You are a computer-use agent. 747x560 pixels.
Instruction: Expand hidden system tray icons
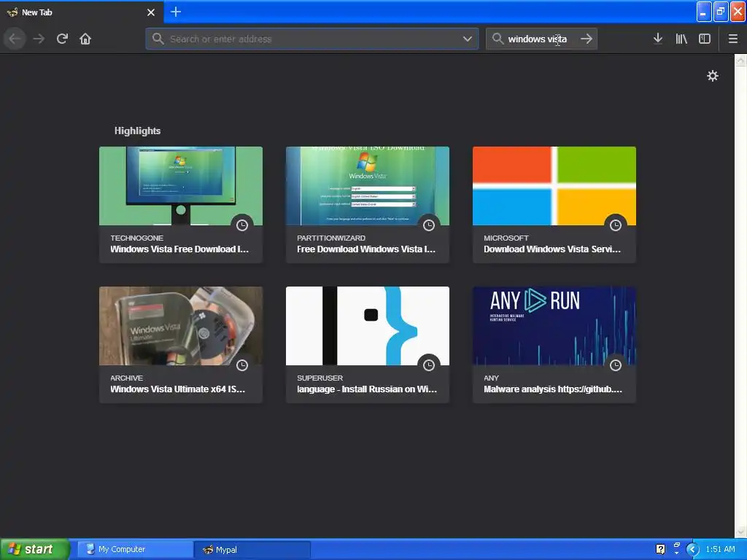[692, 550]
